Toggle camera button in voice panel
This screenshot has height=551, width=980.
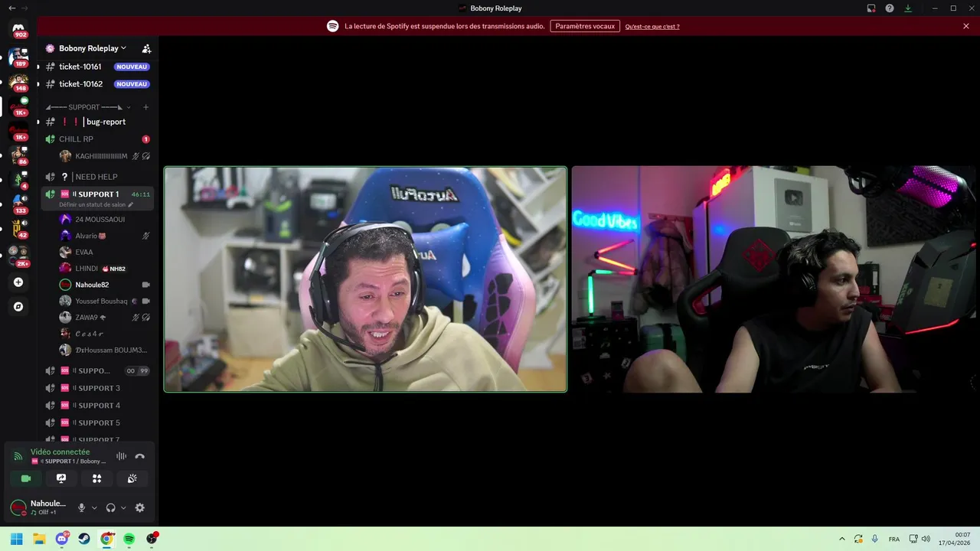[26, 478]
